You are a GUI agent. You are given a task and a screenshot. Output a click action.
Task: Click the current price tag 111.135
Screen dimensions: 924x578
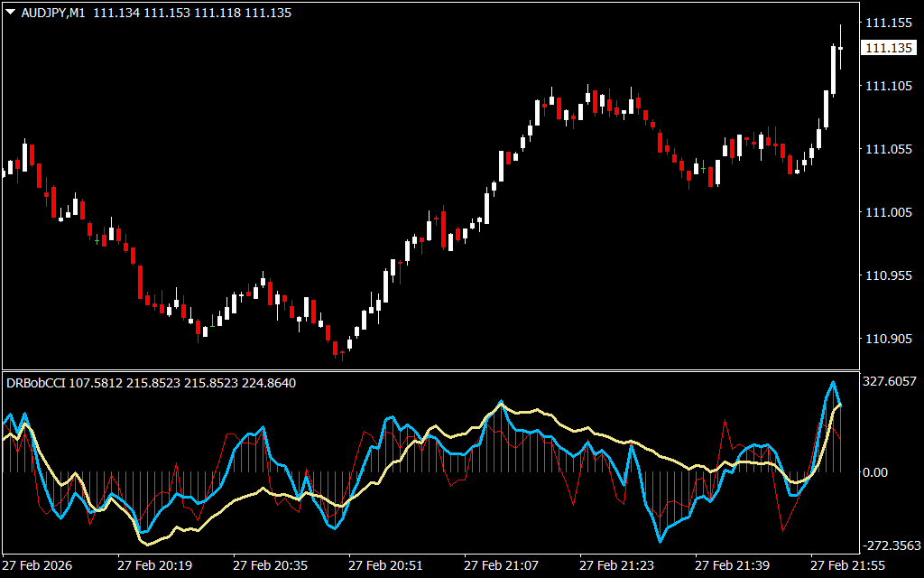point(888,49)
